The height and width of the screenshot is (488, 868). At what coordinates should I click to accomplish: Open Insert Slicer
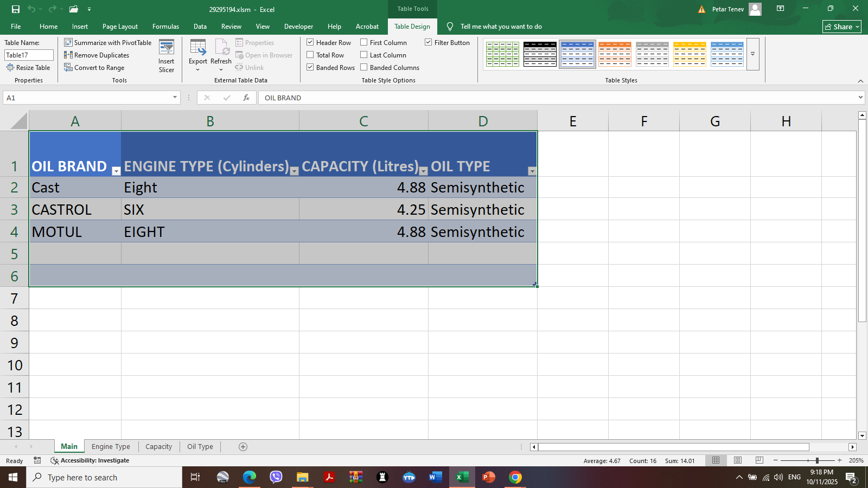[x=167, y=56]
